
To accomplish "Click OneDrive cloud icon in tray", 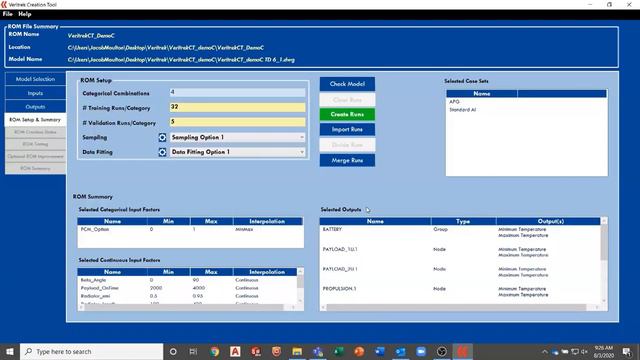I will tap(555, 351).
